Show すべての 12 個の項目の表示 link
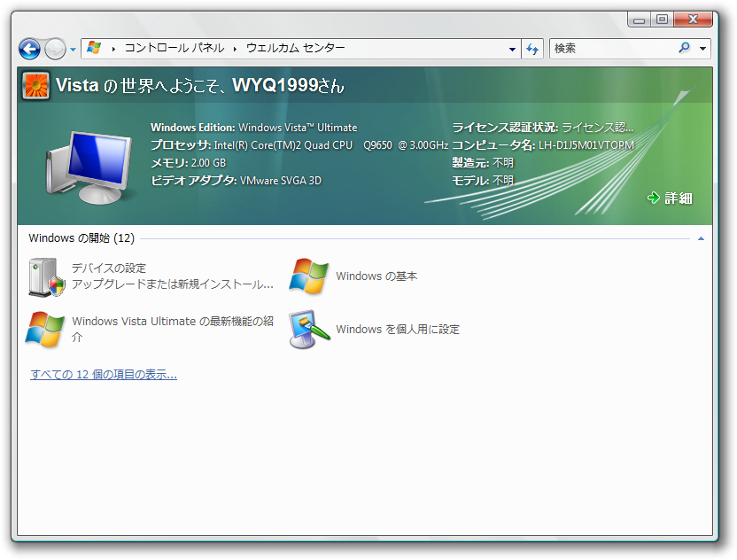Screen dimensions: 737x560 [x=104, y=375]
